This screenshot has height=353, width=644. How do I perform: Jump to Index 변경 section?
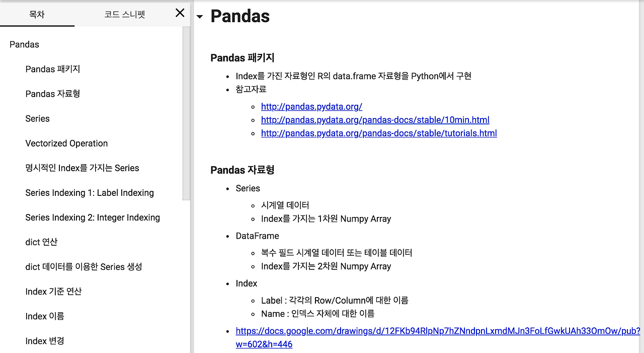pos(45,340)
